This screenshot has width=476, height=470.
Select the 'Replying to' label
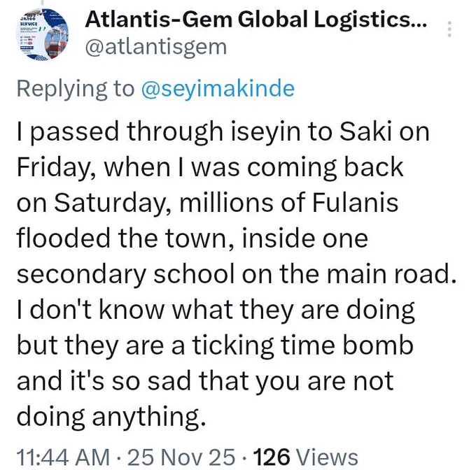[76, 89]
